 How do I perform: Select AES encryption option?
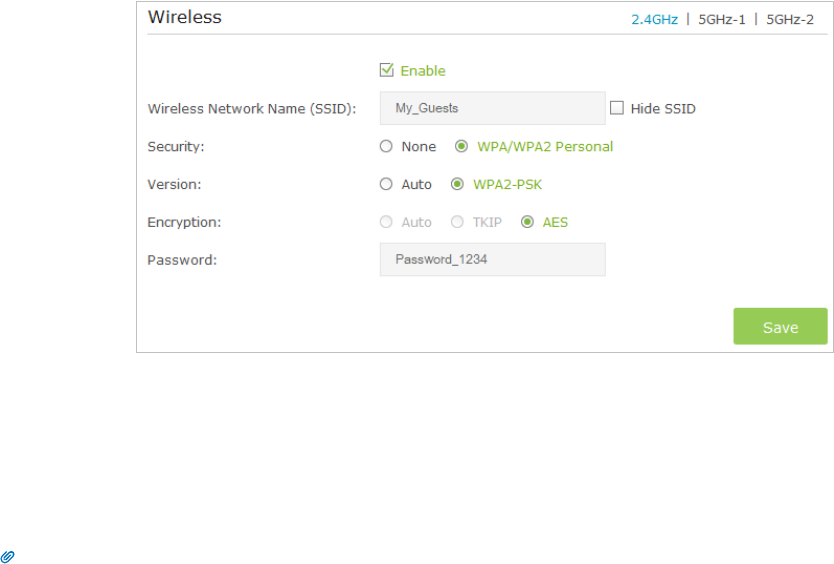click(528, 222)
